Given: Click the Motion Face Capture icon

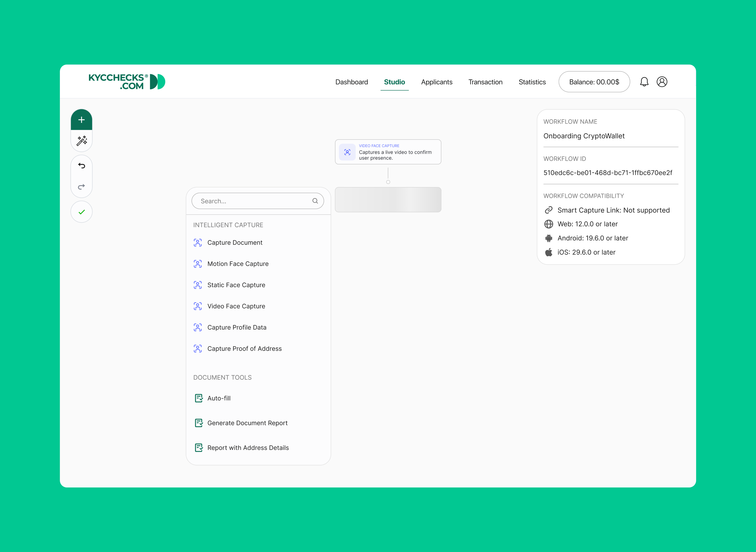Looking at the screenshot, I should (198, 264).
